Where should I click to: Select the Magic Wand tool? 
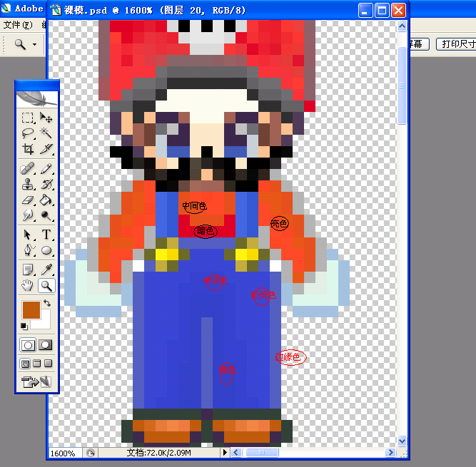click(x=46, y=133)
